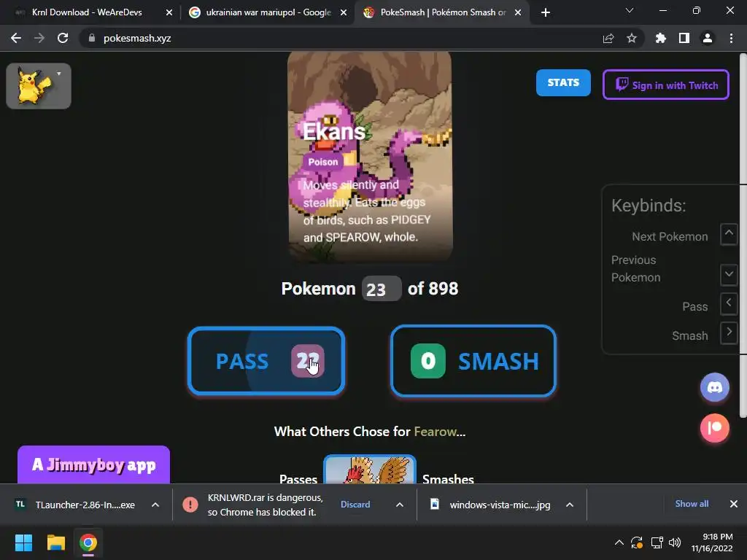
Task: Open a new browser tab
Action: coord(546,12)
